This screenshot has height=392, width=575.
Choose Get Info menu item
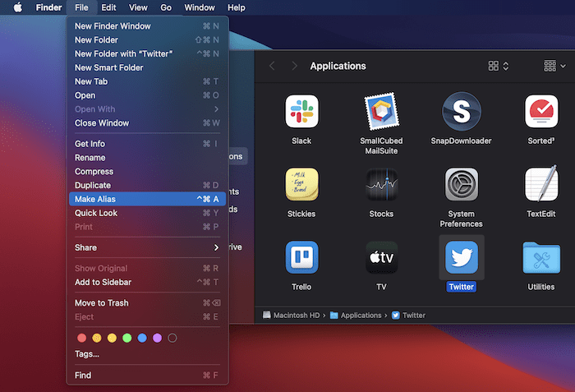coord(147,144)
